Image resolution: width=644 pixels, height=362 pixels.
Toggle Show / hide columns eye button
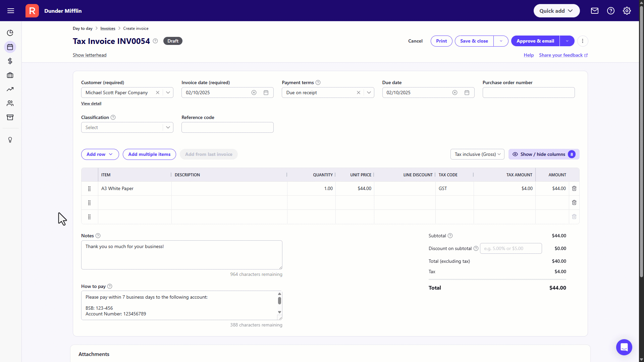[x=544, y=154]
